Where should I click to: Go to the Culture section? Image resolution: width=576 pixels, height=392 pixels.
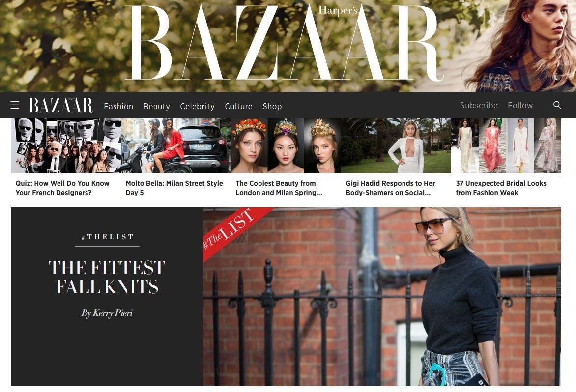click(238, 106)
